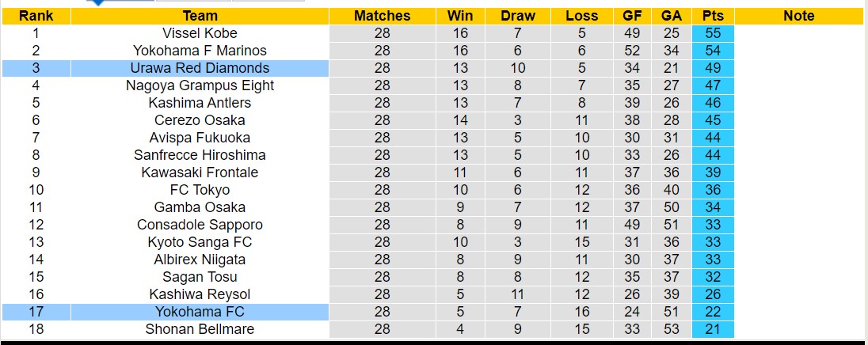Click Shonan Bellmare at the table bottom
The image size is (868, 345).
pyautogui.click(x=200, y=329)
